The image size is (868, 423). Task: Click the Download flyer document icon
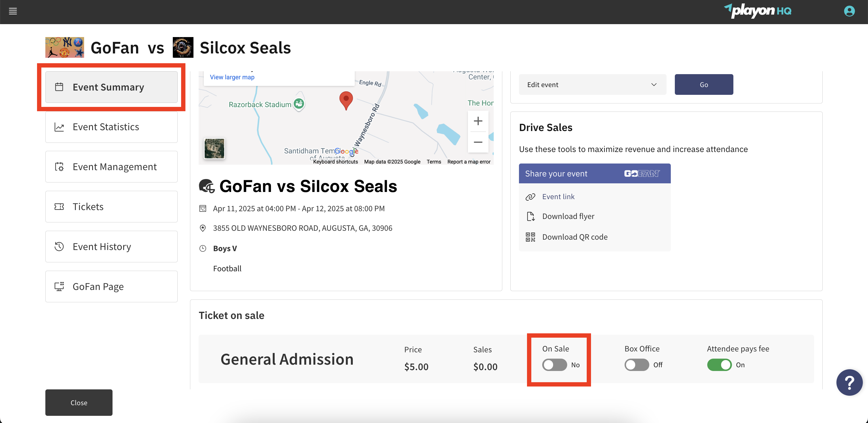[x=530, y=217]
